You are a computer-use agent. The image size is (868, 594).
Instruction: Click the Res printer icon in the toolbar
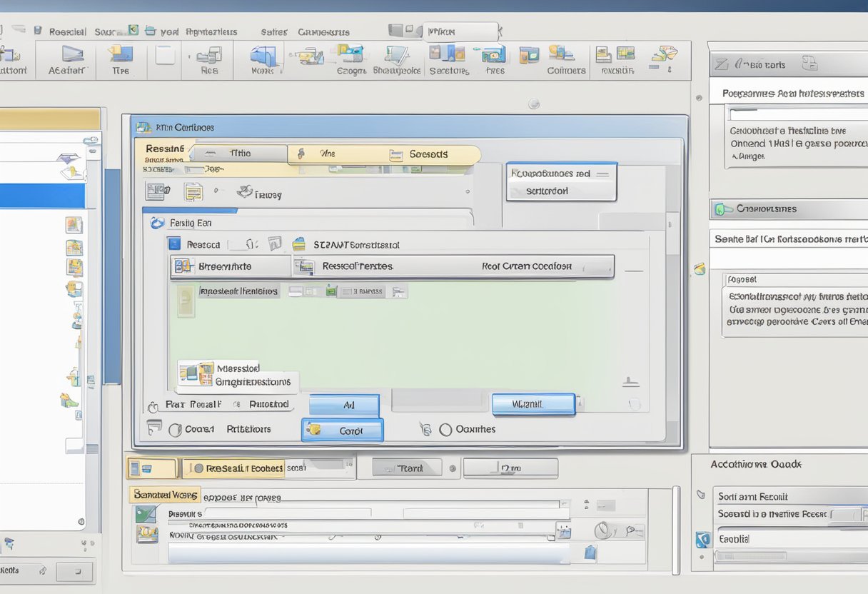pyautogui.click(x=209, y=55)
